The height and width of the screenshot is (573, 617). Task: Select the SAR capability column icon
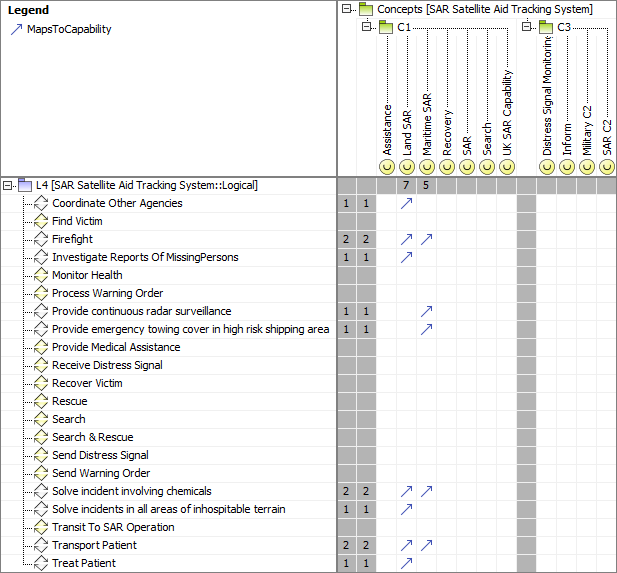467,167
